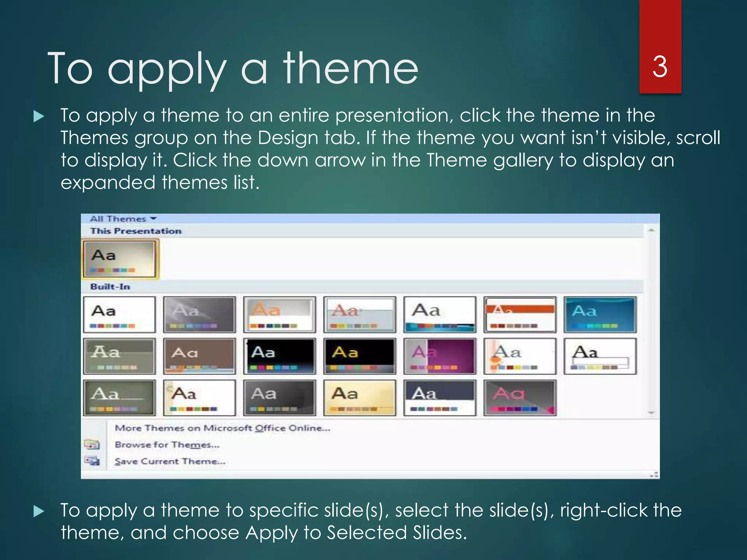
Task: Select the purple magenta theme thumbnail
Action: pyautogui.click(x=440, y=356)
